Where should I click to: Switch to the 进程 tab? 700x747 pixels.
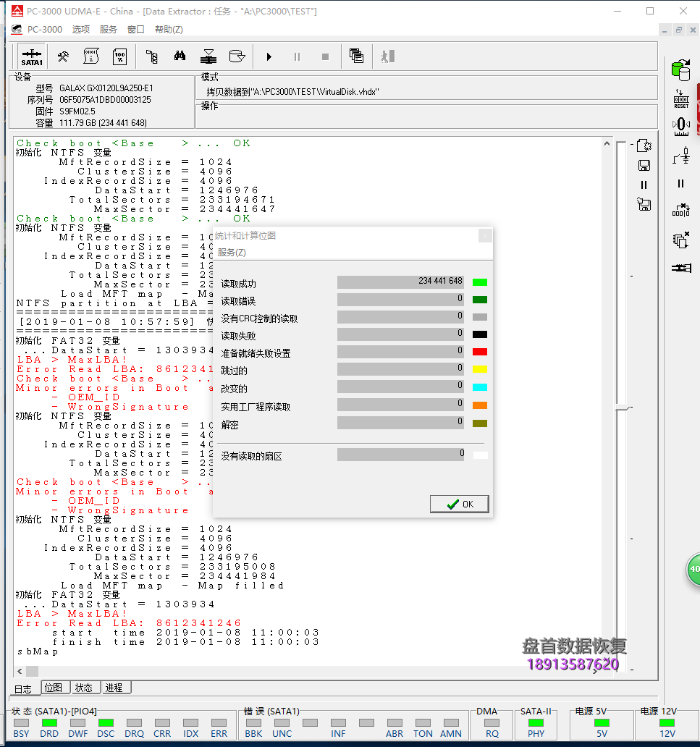[114, 688]
